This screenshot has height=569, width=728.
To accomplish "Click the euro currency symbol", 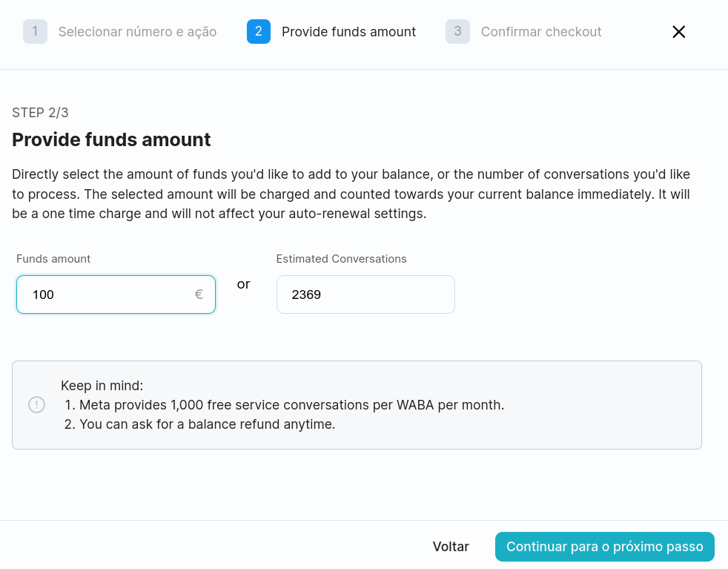I will 199,295.
